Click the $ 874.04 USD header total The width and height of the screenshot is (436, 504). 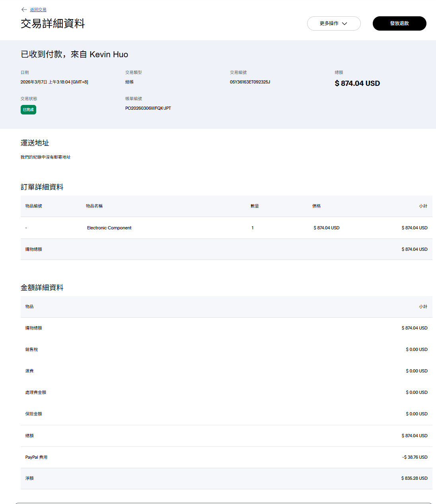(x=357, y=83)
